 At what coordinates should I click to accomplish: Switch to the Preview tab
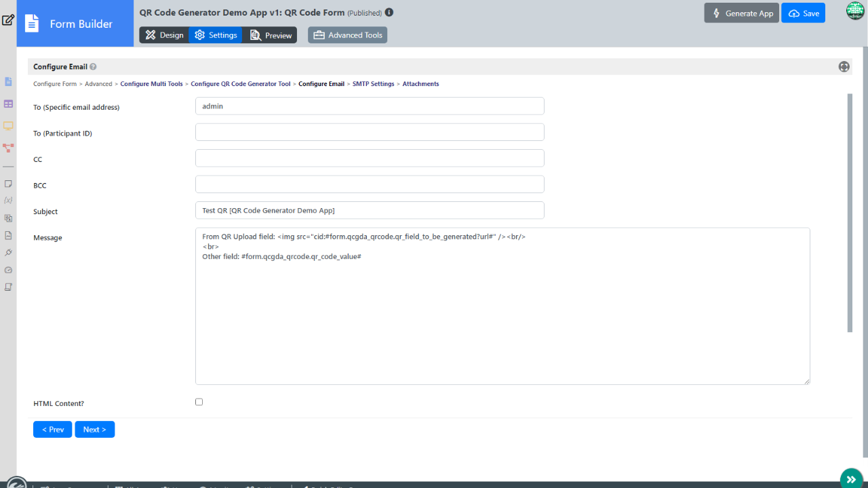click(271, 35)
